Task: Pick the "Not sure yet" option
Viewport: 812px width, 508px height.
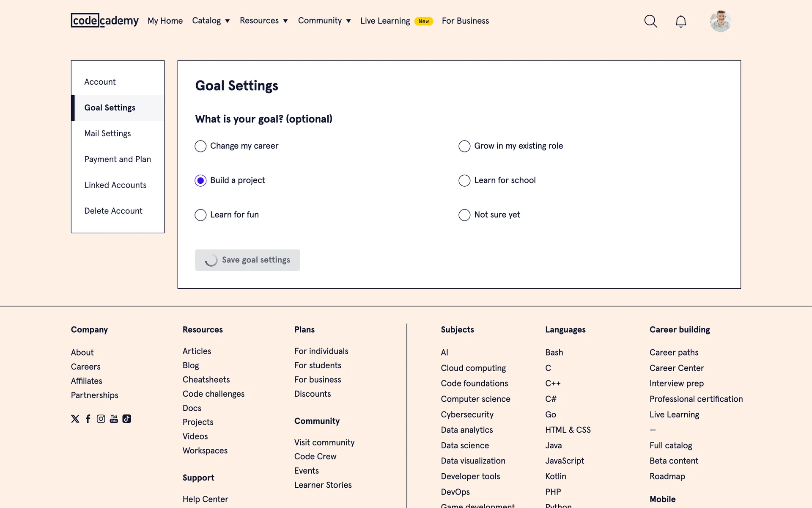Action: (464, 215)
